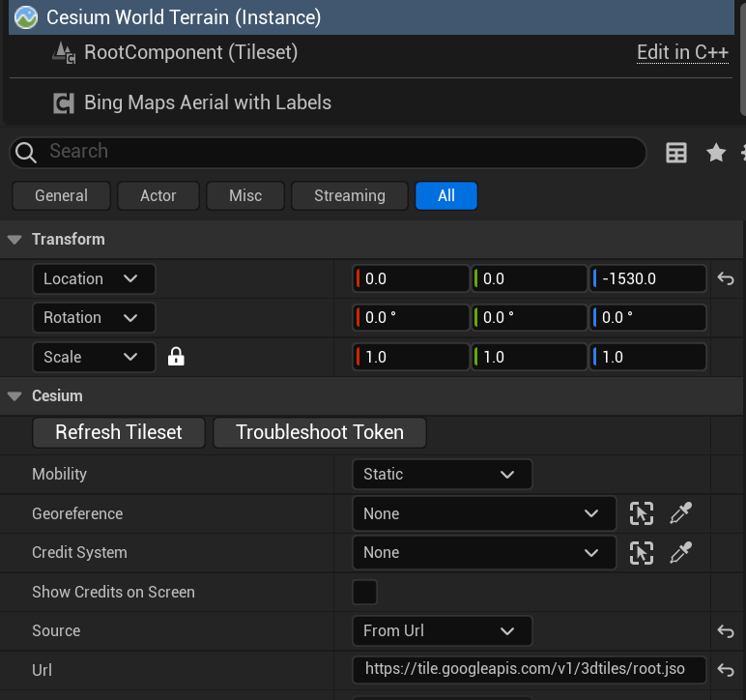The image size is (746, 700).
Task: Click Rotation Y value field
Action: click(529, 318)
